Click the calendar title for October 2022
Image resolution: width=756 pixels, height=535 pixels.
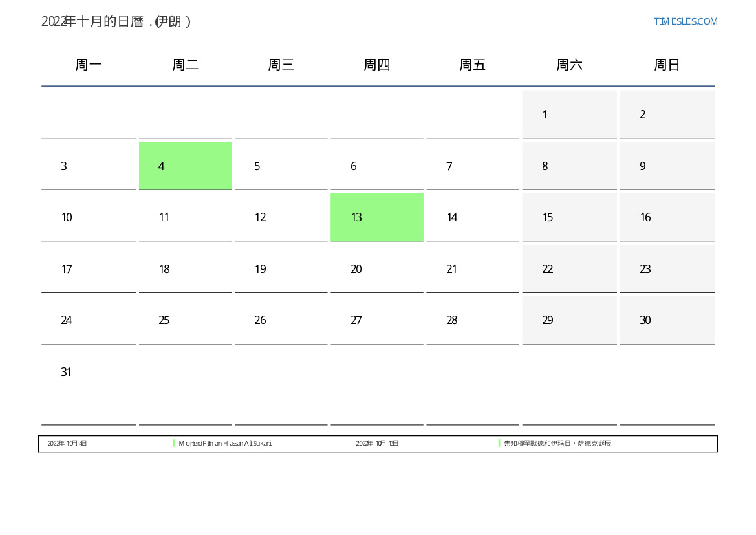(116, 21)
